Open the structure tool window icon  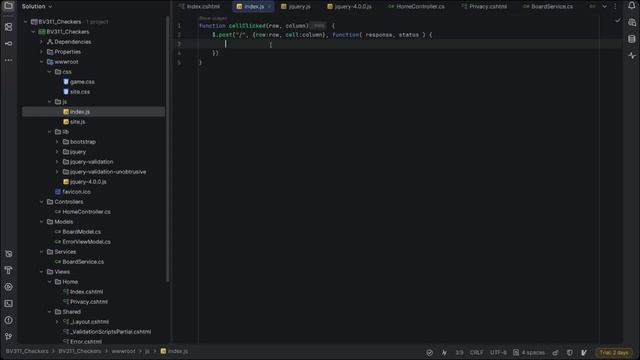(8, 27)
